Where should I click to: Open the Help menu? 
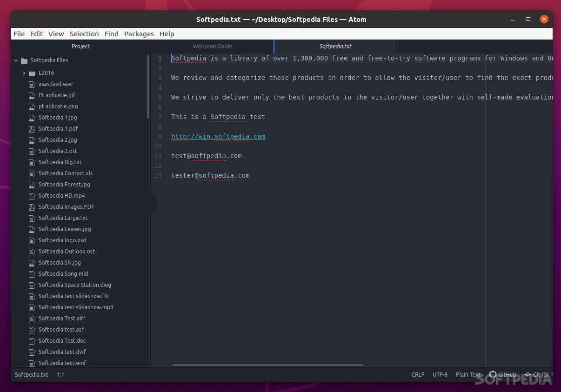tap(167, 33)
